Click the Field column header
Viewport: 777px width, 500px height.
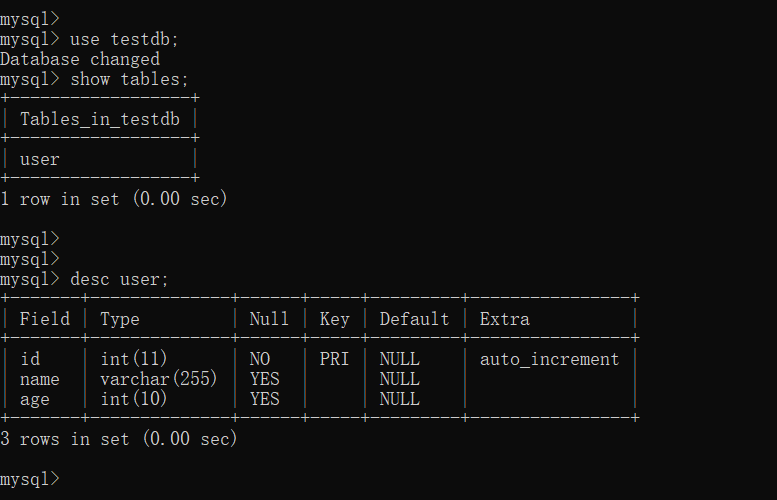pyautogui.click(x=45, y=319)
